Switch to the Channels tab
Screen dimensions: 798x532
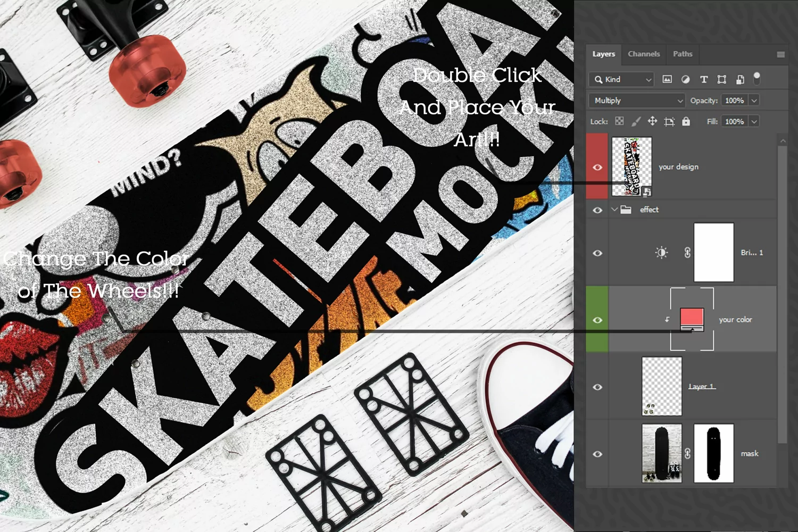[x=644, y=54]
